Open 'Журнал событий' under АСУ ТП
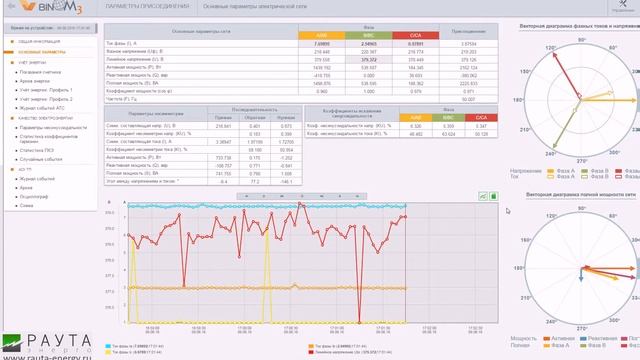 [x=37, y=179]
